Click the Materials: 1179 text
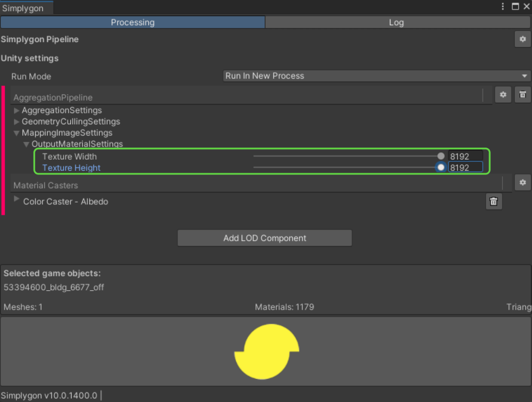Image resolution: width=532 pixels, height=402 pixels. [284, 307]
